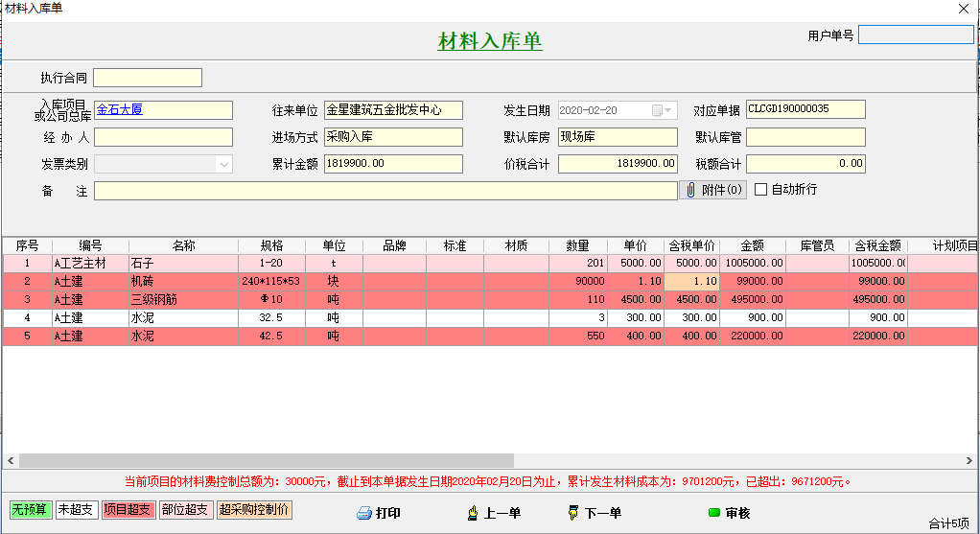Viewport: 980px width, 534px height.
Task: Click the amount cell 495000.00 in 金额
Action: tap(753, 300)
